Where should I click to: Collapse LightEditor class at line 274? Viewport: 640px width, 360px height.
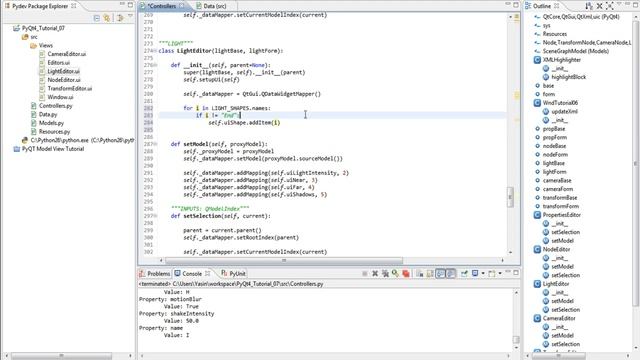(155, 51)
